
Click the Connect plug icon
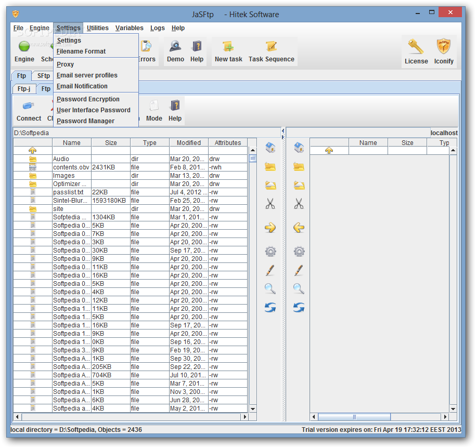click(29, 106)
